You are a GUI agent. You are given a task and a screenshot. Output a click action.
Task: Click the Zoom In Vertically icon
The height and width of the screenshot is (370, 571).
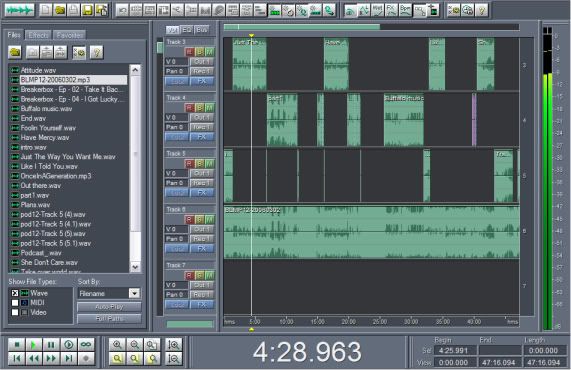(x=174, y=344)
